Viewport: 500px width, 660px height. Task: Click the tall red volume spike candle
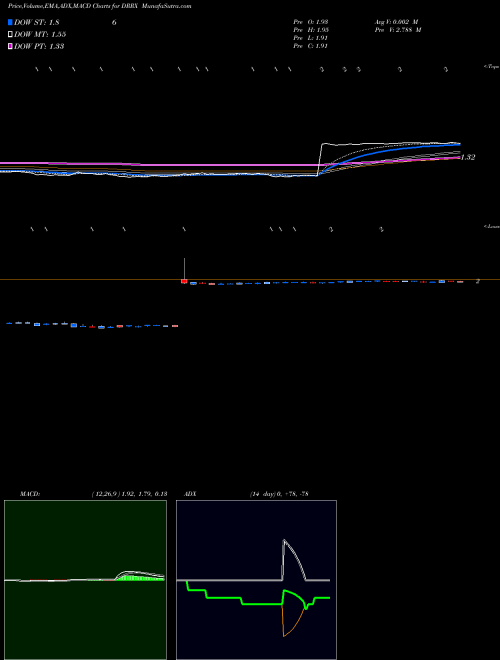pos(184,271)
